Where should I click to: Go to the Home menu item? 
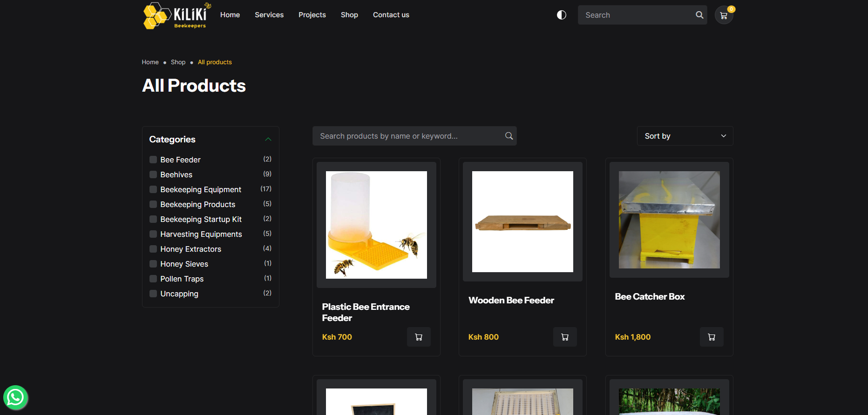click(x=230, y=15)
